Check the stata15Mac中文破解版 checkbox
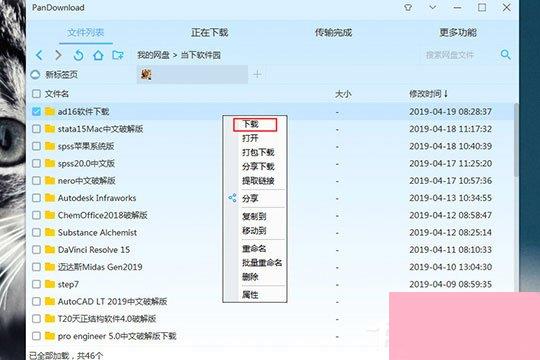The width and height of the screenshot is (540, 360). [x=36, y=129]
